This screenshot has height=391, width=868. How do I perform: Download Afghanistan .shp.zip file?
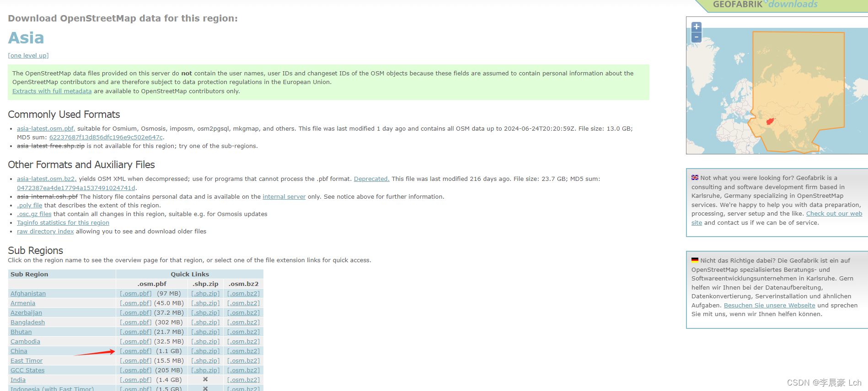(x=205, y=293)
